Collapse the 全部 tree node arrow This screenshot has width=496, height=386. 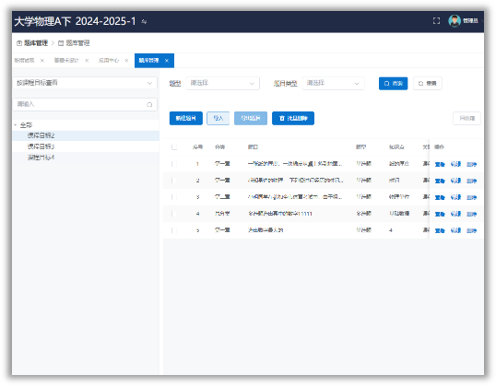15,125
